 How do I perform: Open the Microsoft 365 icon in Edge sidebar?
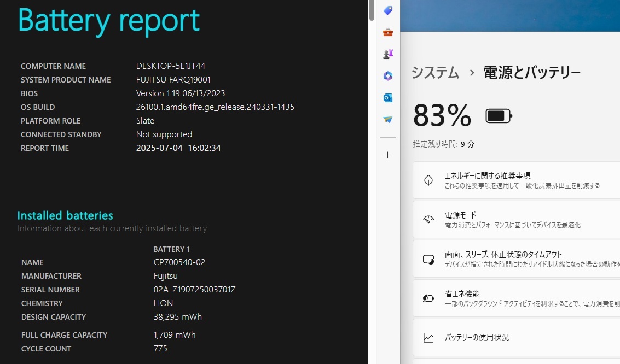click(388, 76)
